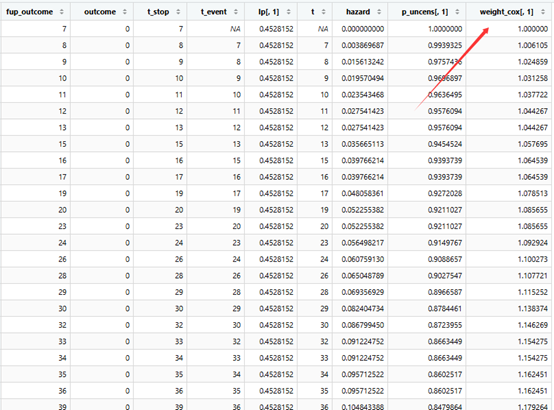Click the hazard value 0.035665113
Screen dimensions: 554x410
(363, 144)
